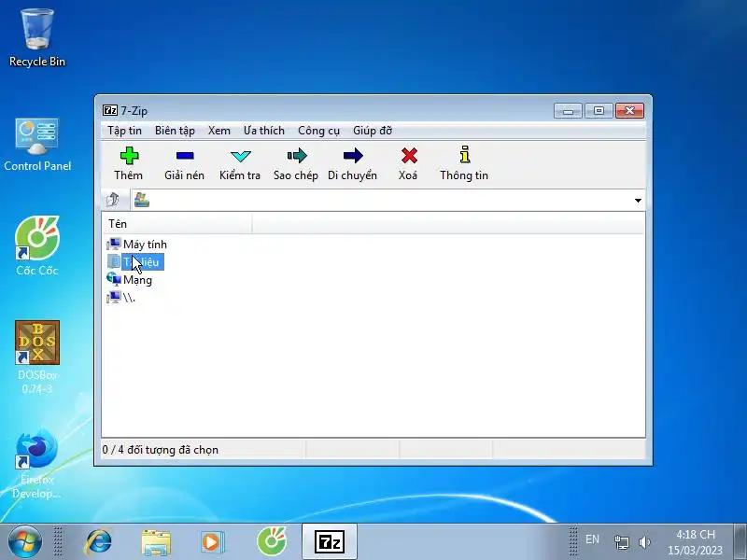
Task: Click the volume speaker tray icon
Action: [x=644, y=542]
